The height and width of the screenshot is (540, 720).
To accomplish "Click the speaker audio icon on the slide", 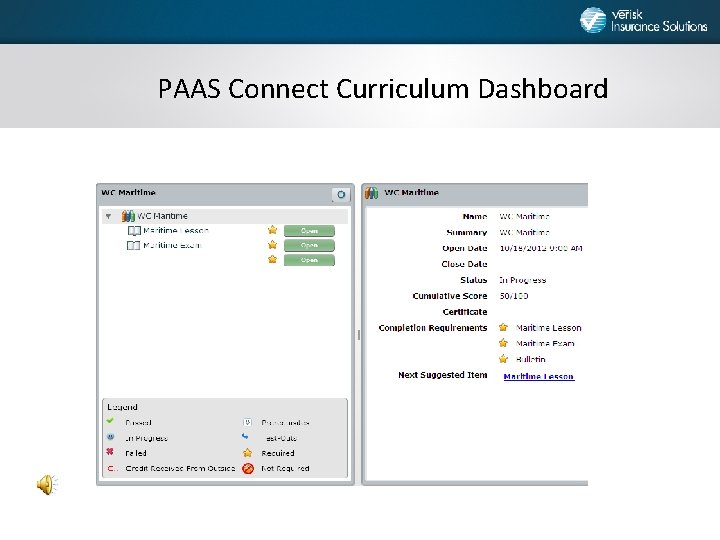I will [47, 484].
